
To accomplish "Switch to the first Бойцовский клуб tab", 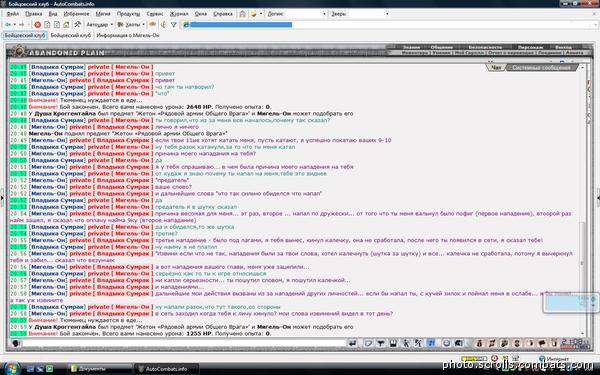I will click(25, 35).
